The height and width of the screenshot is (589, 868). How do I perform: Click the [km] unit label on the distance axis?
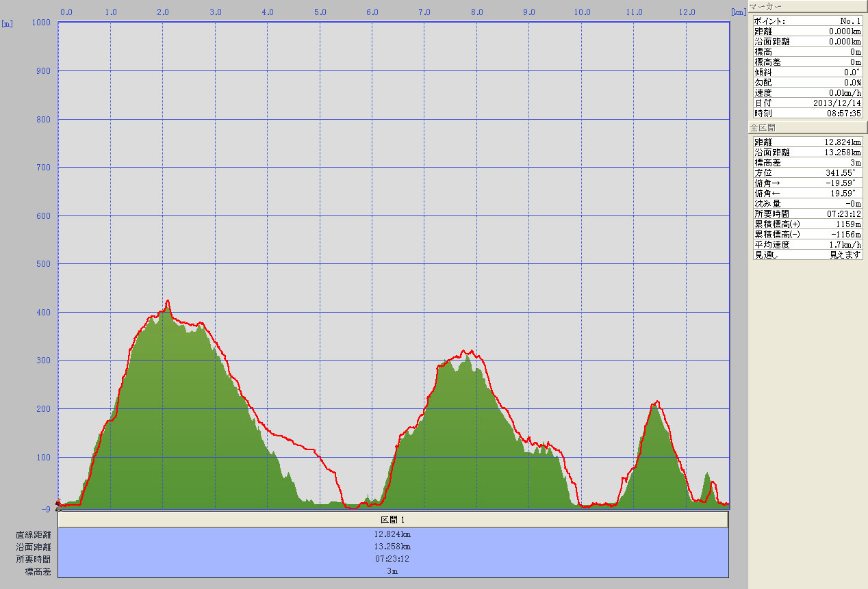738,12
